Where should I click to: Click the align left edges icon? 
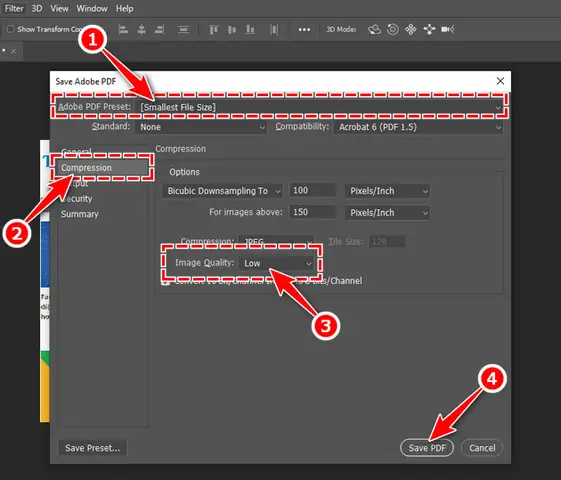[123, 29]
